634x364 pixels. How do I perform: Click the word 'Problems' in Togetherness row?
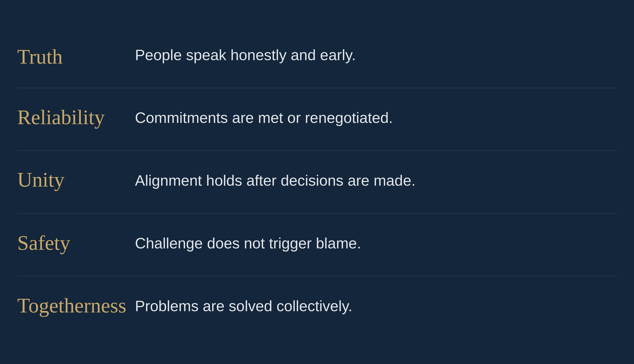167,307
